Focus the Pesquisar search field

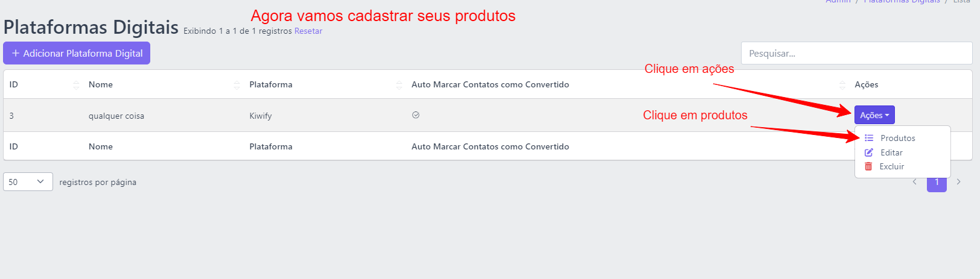856,53
